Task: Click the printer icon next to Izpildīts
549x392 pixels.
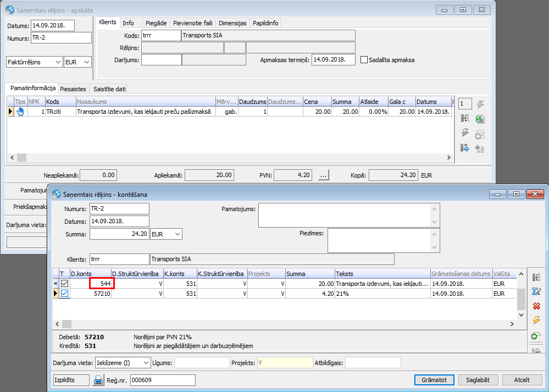Action: pos(98,380)
